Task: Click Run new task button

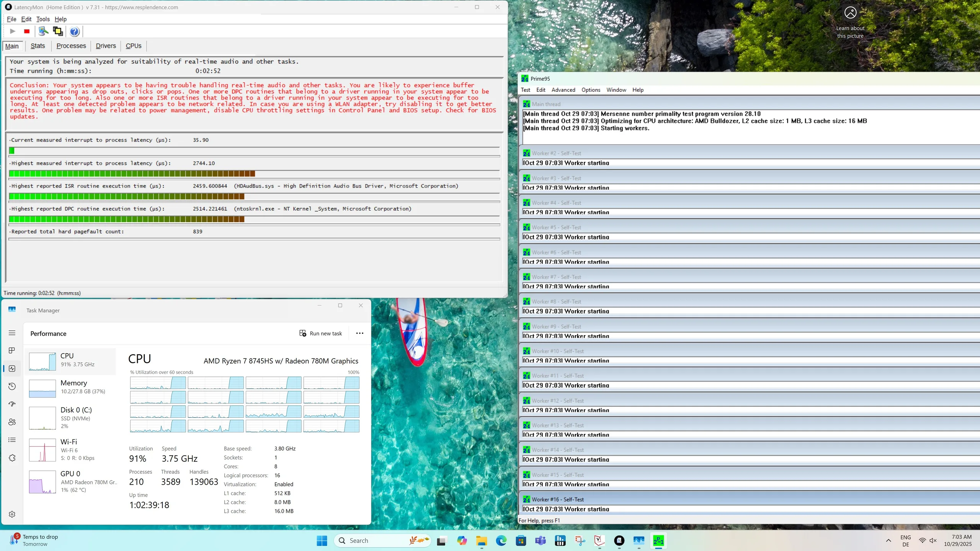Action: pyautogui.click(x=321, y=333)
